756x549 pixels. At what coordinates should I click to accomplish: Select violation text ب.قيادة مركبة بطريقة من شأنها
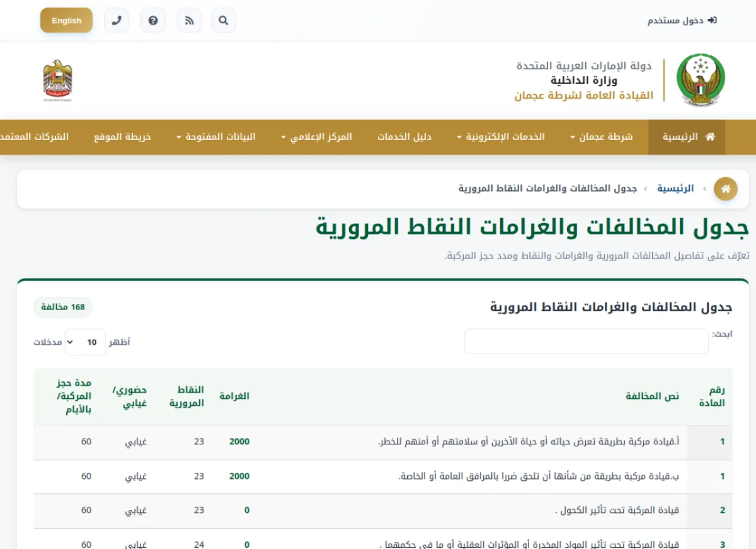(x=539, y=476)
